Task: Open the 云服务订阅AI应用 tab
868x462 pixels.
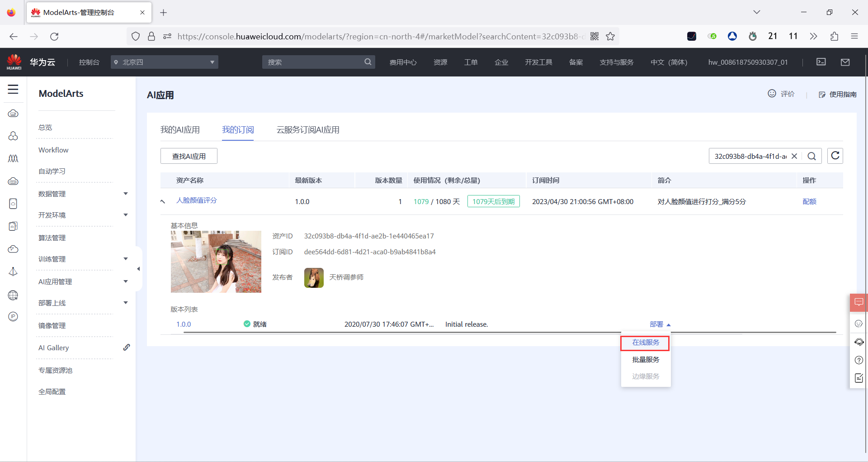Action: tap(307, 129)
